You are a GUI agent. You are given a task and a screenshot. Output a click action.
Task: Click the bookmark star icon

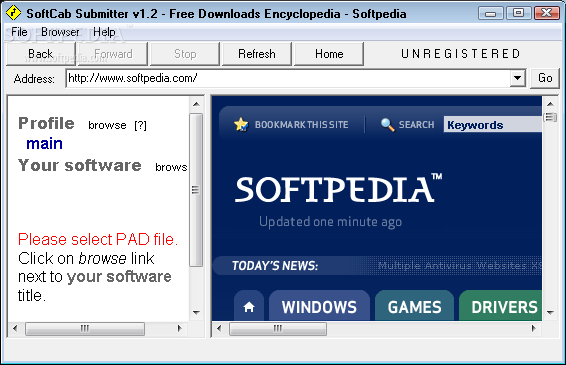click(x=241, y=125)
